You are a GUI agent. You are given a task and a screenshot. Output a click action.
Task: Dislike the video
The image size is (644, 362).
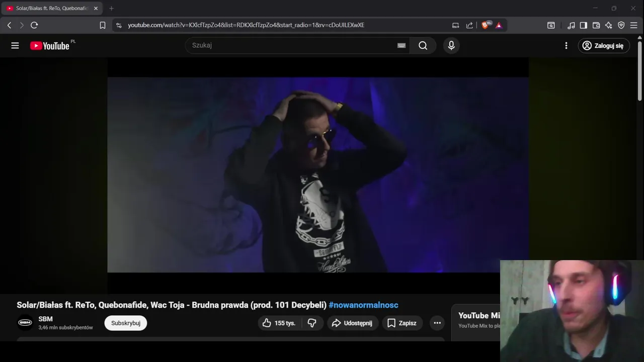tap(312, 323)
